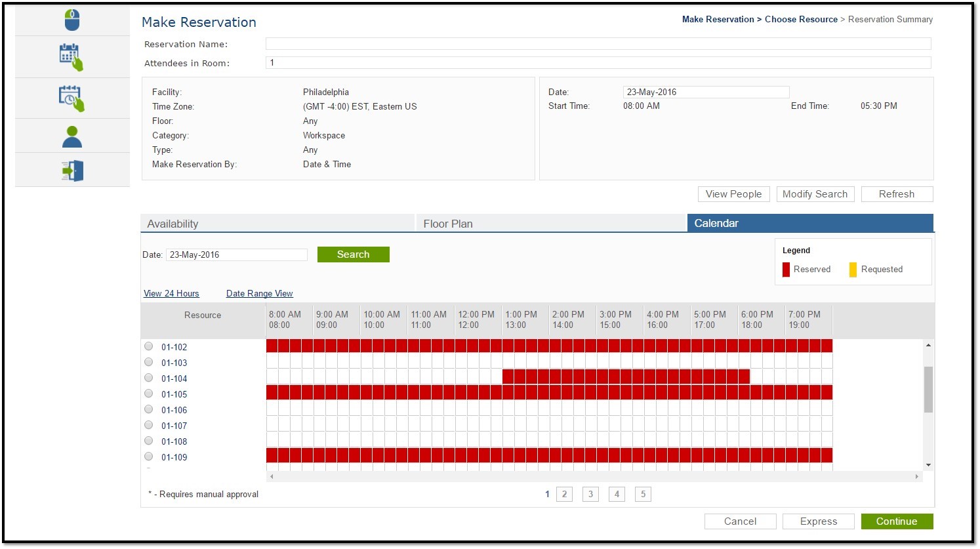Viewport: 980px width, 549px height.
Task: Select the radio button for resource 01-107
Action: [x=149, y=425]
